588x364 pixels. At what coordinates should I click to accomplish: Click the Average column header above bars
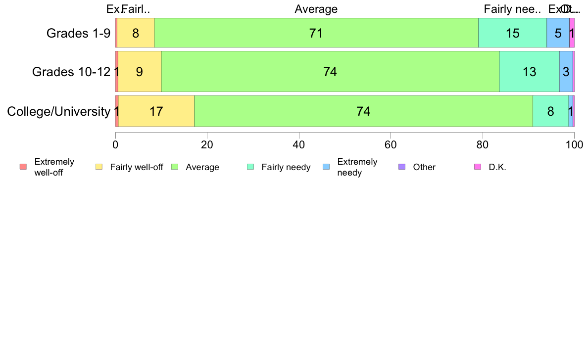[316, 9]
